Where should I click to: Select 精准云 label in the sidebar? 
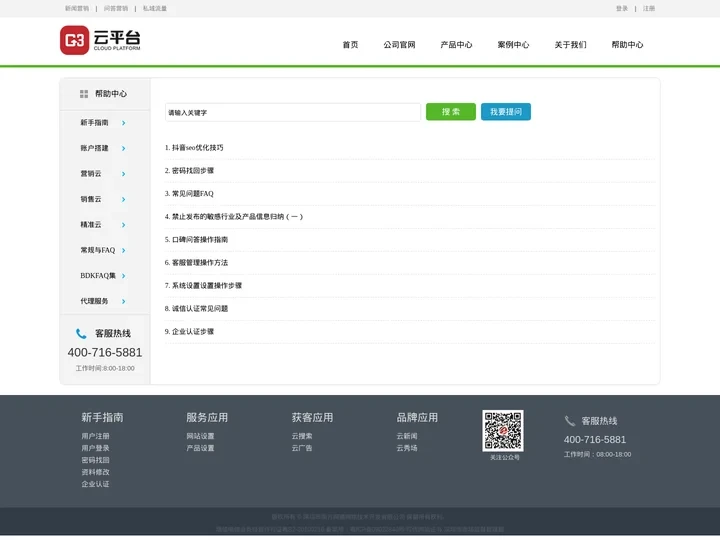click(91, 225)
